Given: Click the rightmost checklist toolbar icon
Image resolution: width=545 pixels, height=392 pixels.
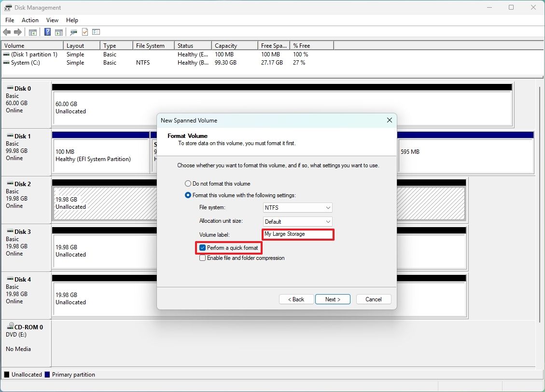Looking at the screenshot, I should (96, 32).
